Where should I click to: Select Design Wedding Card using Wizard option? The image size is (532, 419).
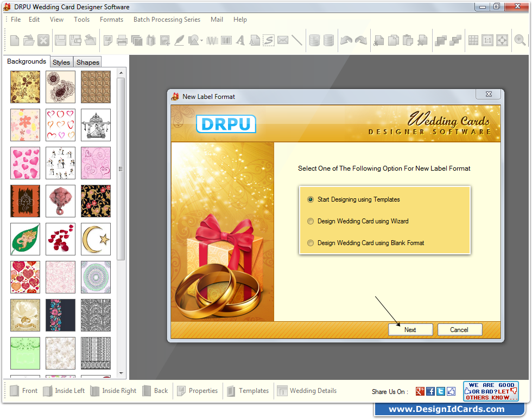click(x=358, y=221)
